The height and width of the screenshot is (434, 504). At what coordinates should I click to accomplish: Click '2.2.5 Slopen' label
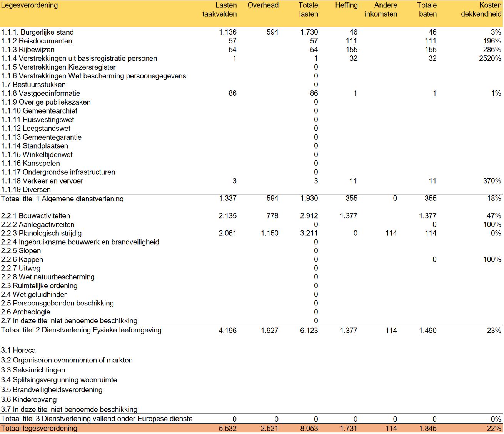pos(21,251)
